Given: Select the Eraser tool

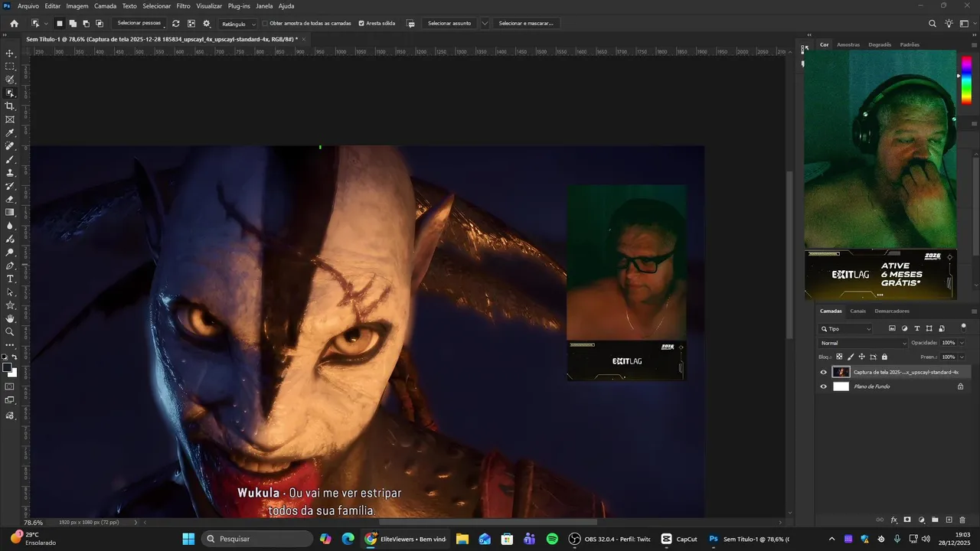Looking at the screenshot, I should pyautogui.click(x=10, y=199).
